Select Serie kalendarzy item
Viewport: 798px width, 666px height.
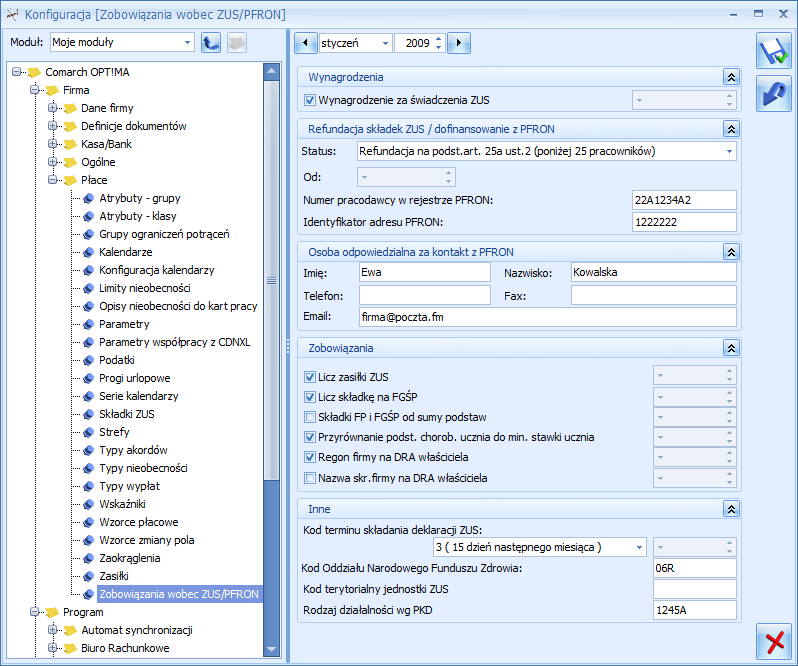pyautogui.click(x=138, y=396)
